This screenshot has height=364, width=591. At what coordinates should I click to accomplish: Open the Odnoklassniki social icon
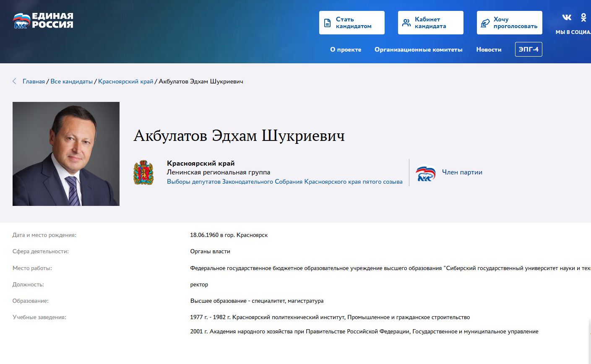pyautogui.click(x=583, y=17)
